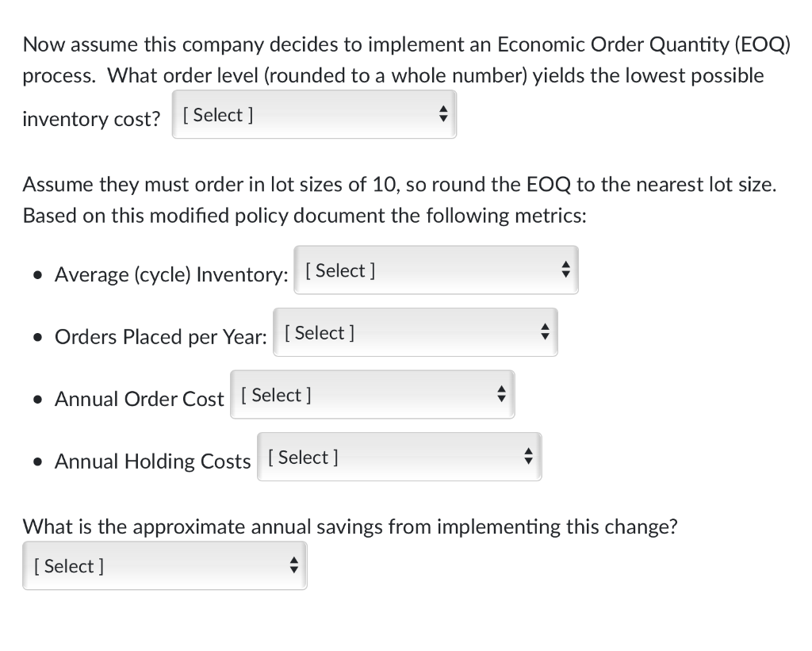Image resolution: width=812 pixels, height=651 pixels.
Task: Click the "inventory cost?" label text
Action: click(91, 120)
